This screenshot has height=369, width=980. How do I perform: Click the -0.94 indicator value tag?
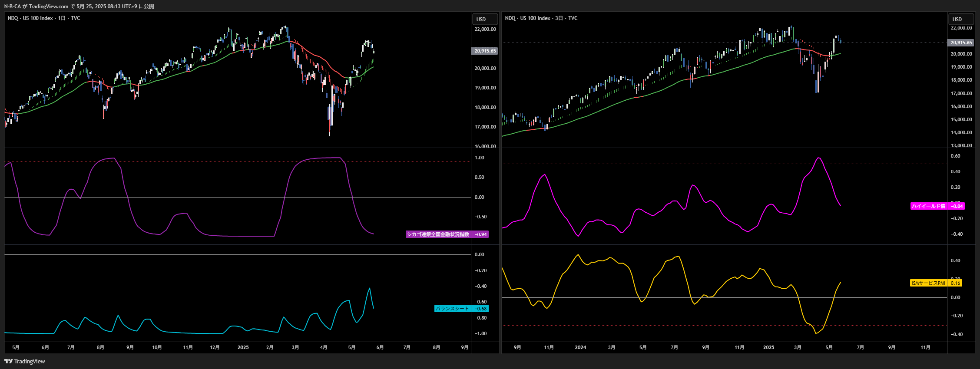(x=480, y=234)
